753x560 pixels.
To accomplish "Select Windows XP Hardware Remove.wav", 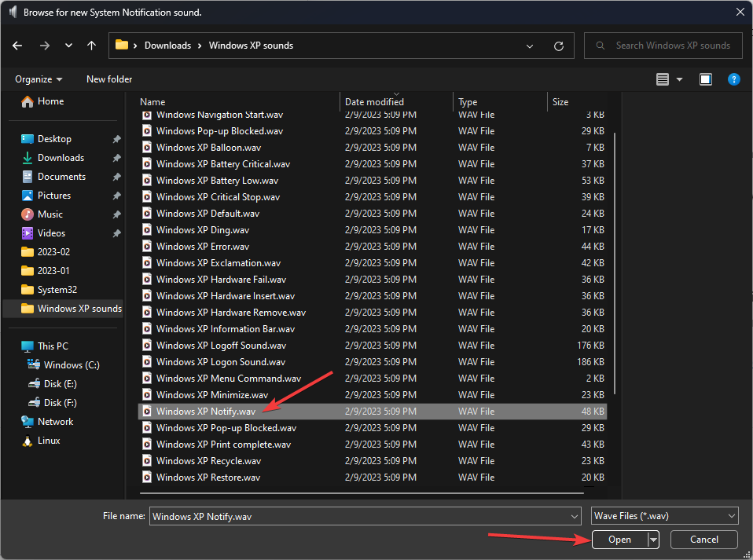I will click(x=231, y=313).
